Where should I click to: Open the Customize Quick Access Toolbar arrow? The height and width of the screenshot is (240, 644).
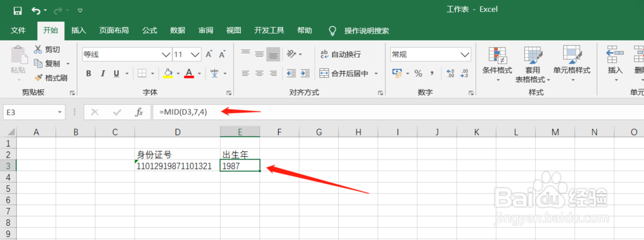click(80, 10)
